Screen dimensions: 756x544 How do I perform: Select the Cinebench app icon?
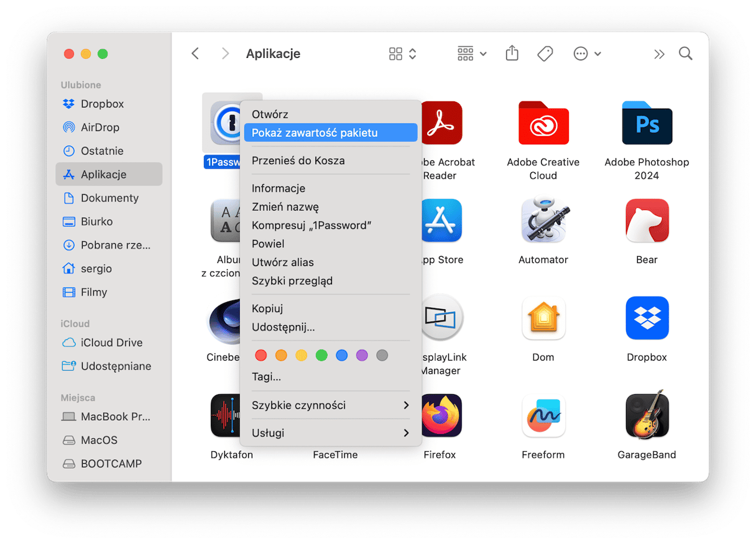click(224, 321)
